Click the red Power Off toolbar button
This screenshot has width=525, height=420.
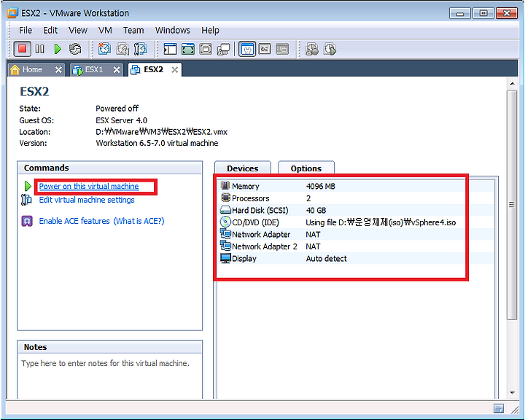[22, 49]
